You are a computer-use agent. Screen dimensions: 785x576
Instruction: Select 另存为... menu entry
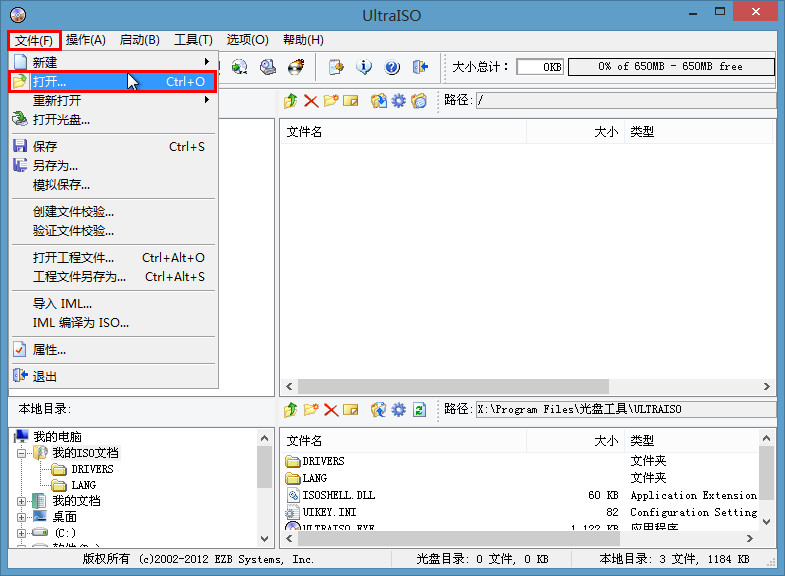tap(113, 166)
